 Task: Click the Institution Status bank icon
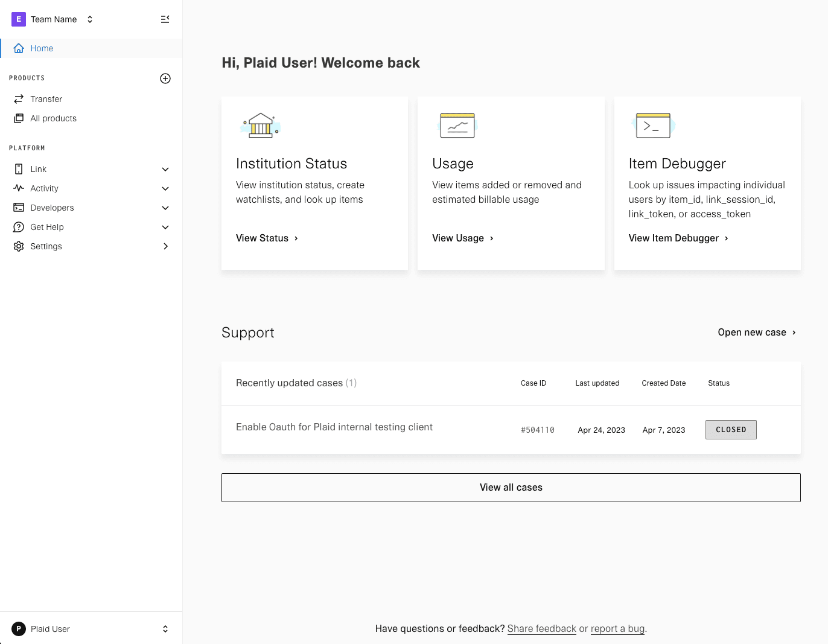(261, 126)
